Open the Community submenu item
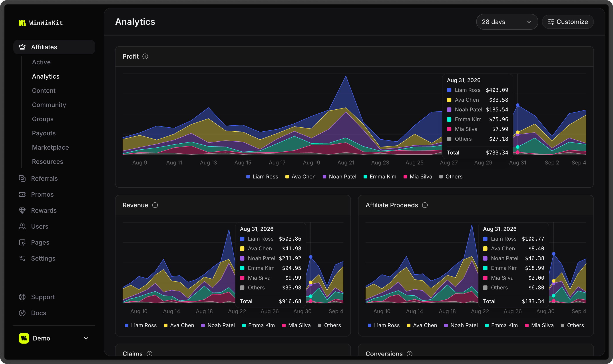Image resolution: width=613 pixels, height=364 pixels. (49, 105)
